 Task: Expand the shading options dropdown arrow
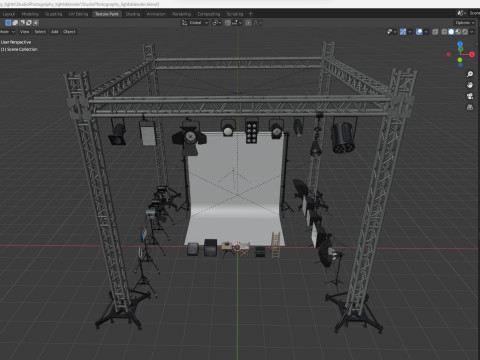click(472, 32)
